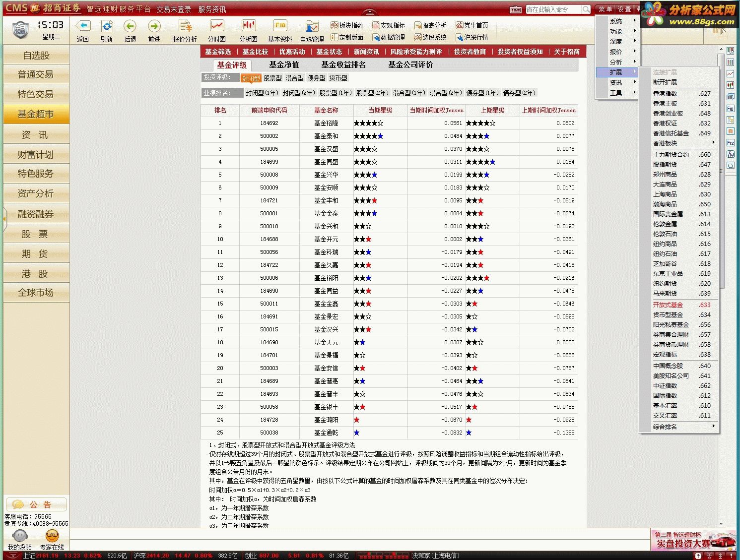Select 债券型 investment rating filter
Screen dimensions: 740x560
316,78
